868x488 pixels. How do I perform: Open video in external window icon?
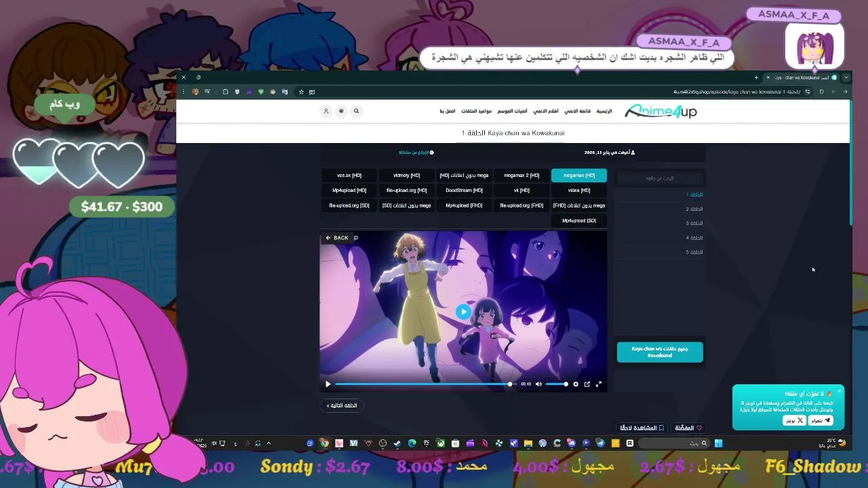tap(587, 384)
